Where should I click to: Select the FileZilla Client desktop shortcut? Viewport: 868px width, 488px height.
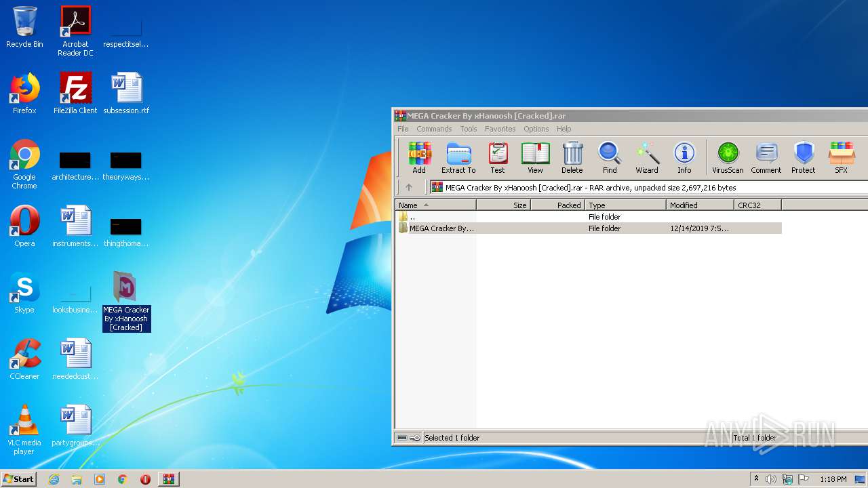(75, 94)
